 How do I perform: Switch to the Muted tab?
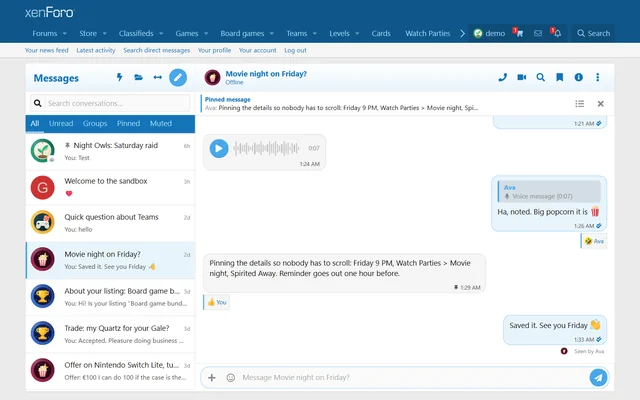(x=161, y=123)
